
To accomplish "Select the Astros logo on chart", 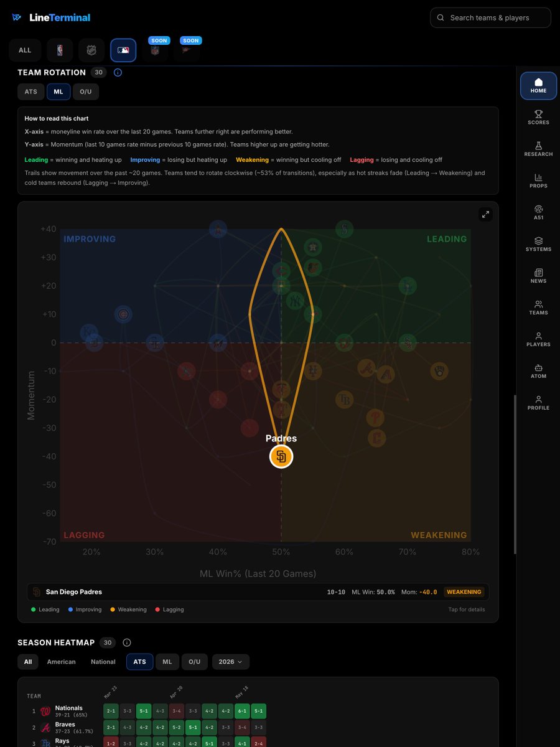I will (x=313, y=247).
